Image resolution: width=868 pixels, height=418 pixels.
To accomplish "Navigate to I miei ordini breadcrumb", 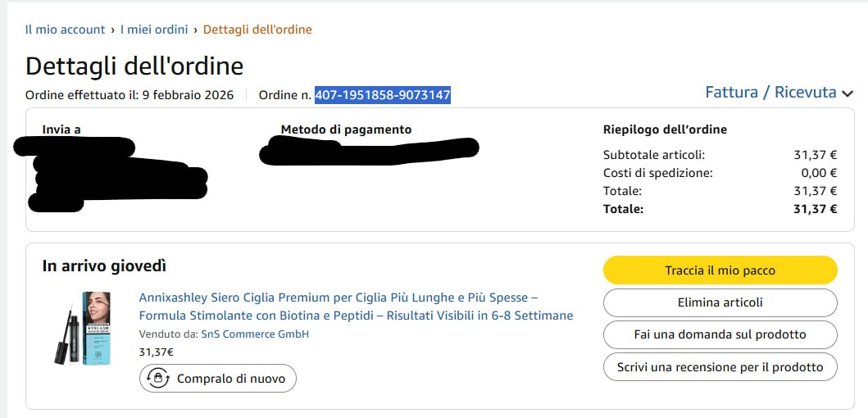I will coord(154,30).
